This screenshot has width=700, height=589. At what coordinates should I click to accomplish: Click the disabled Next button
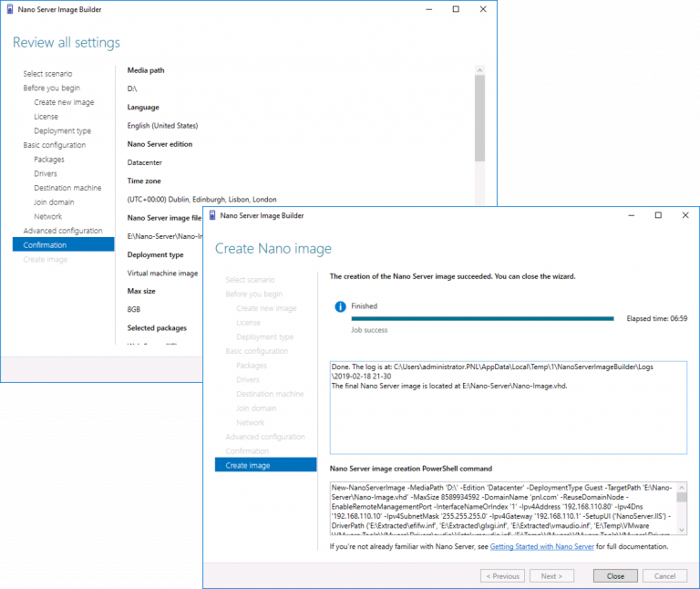551,576
